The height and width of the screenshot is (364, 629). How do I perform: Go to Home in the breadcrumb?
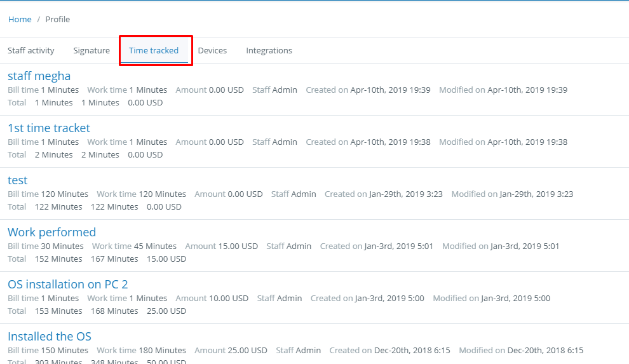[20, 19]
